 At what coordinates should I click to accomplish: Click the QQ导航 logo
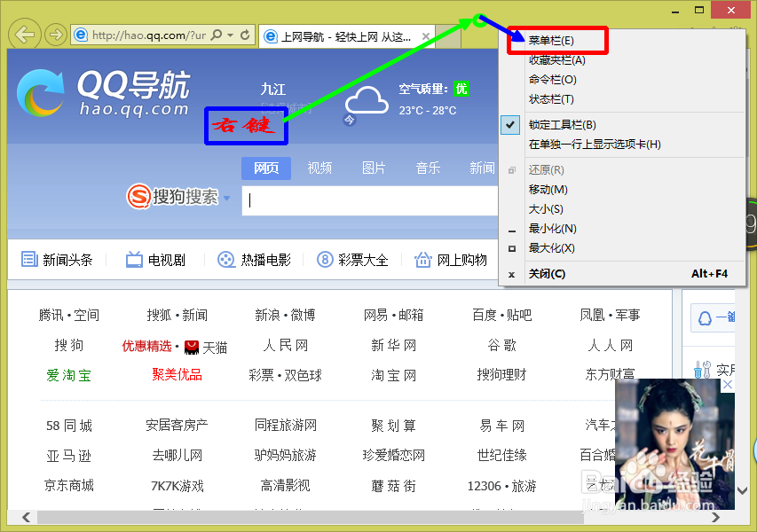point(103,92)
